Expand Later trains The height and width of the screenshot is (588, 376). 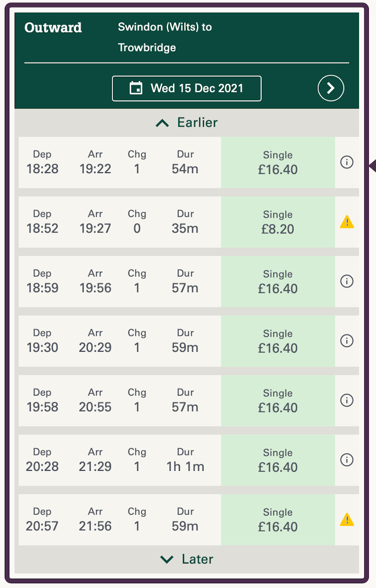click(x=187, y=559)
